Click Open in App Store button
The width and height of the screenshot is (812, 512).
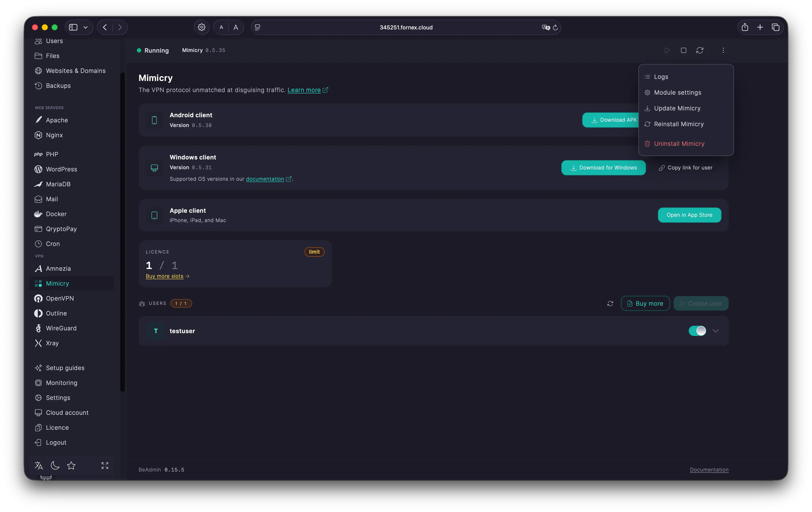click(x=689, y=215)
